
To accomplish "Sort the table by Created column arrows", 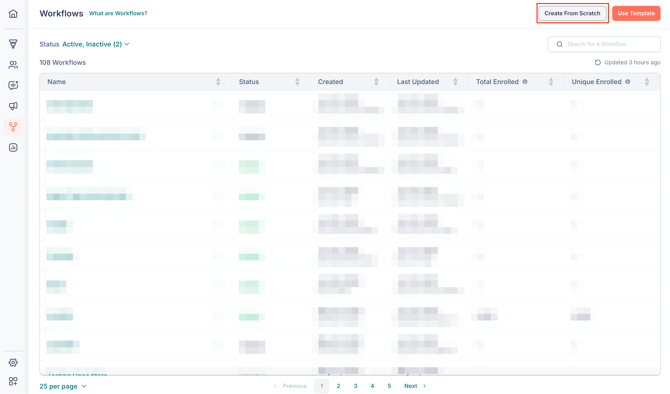I will (x=376, y=82).
